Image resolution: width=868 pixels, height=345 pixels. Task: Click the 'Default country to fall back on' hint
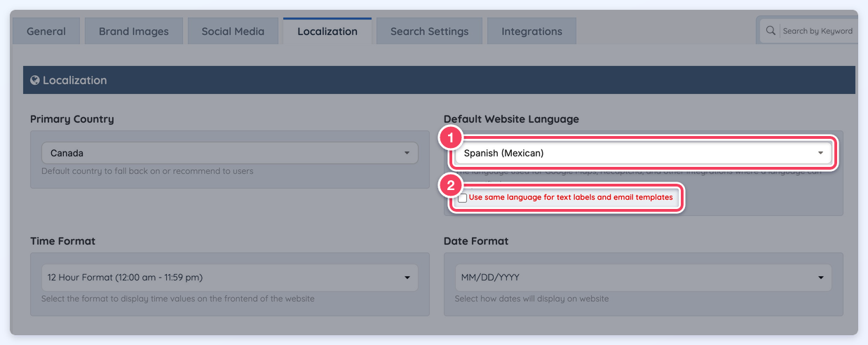147,171
